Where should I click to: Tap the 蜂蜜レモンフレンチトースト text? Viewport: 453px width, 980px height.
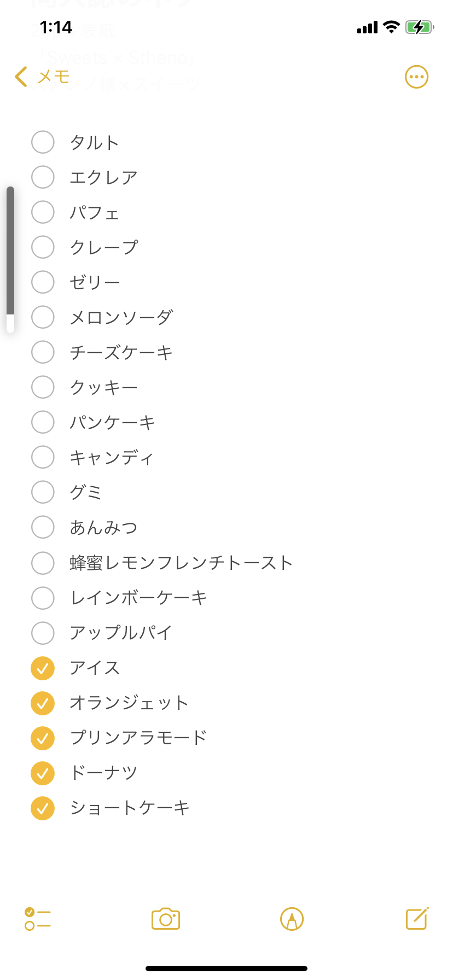[181, 563]
